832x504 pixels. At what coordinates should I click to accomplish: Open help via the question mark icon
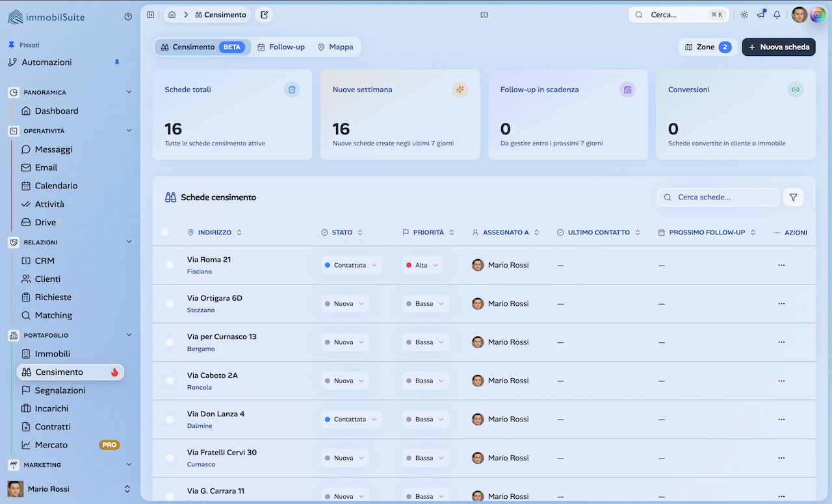tap(128, 17)
